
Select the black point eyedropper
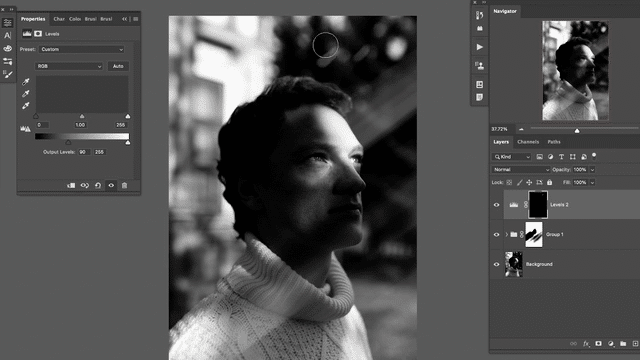[x=26, y=82]
